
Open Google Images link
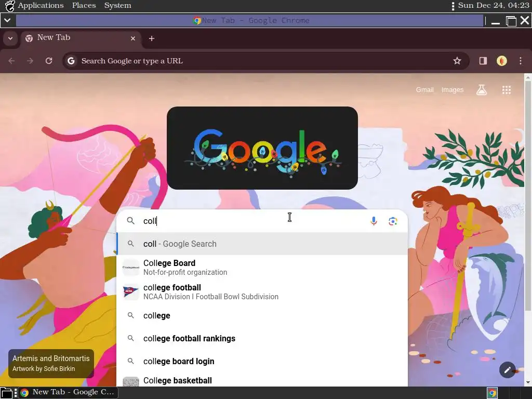[x=453, y=90]
